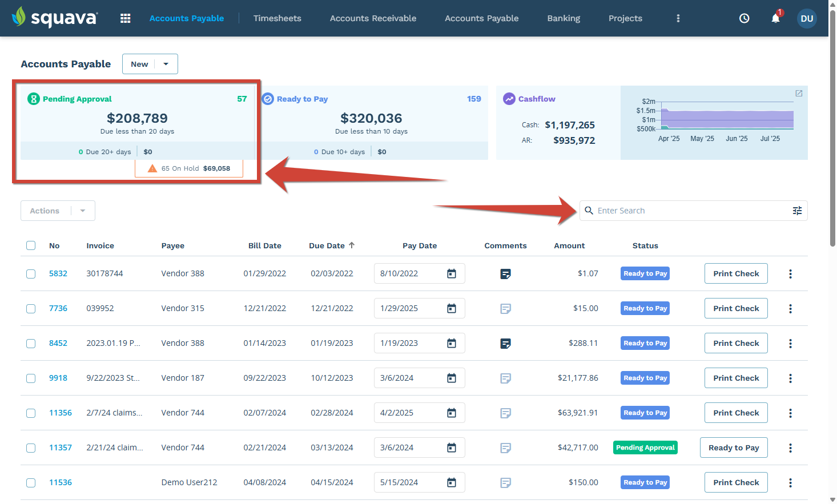
Task: Open invoice number 11536 link
Action: (x=61, y=482)
